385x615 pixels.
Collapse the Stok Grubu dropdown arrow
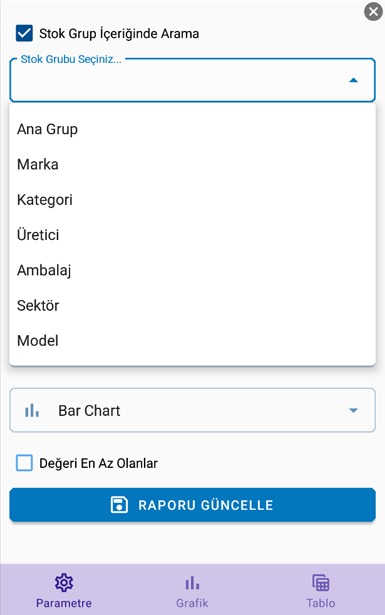click(x=353, y=80)
